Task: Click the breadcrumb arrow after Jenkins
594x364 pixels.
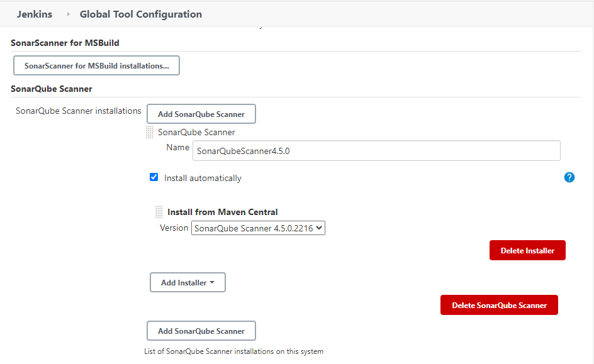Action: click(x=68, y=14)
